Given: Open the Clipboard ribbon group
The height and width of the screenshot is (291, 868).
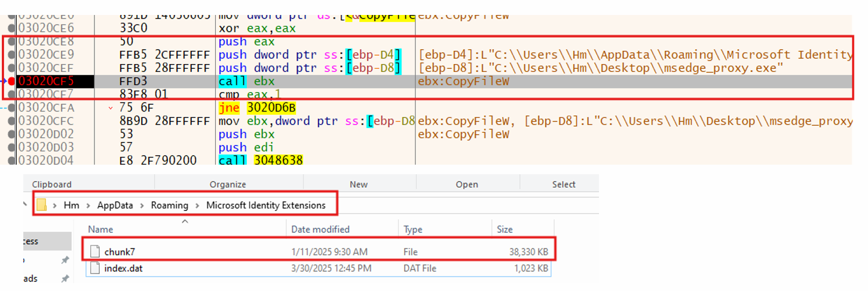Looking at the screenshot, I should [x=51, y=184].
